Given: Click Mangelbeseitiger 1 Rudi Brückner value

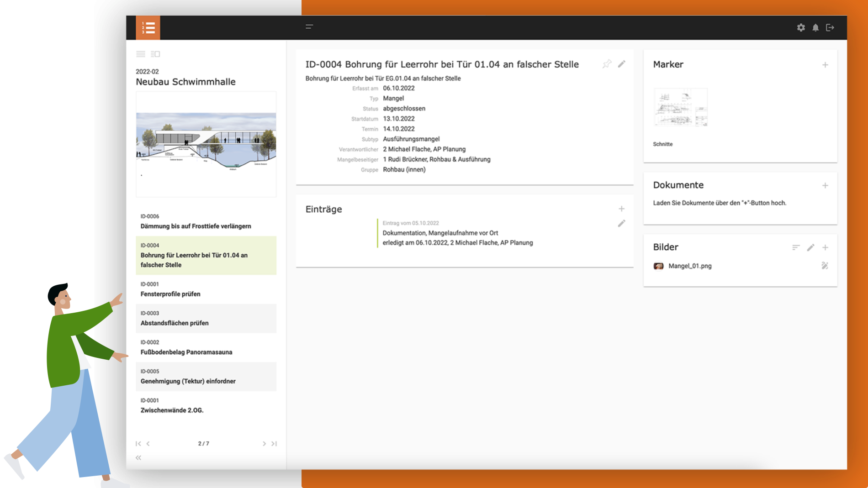Looking at the screenshot, I should tap(436, 159).
